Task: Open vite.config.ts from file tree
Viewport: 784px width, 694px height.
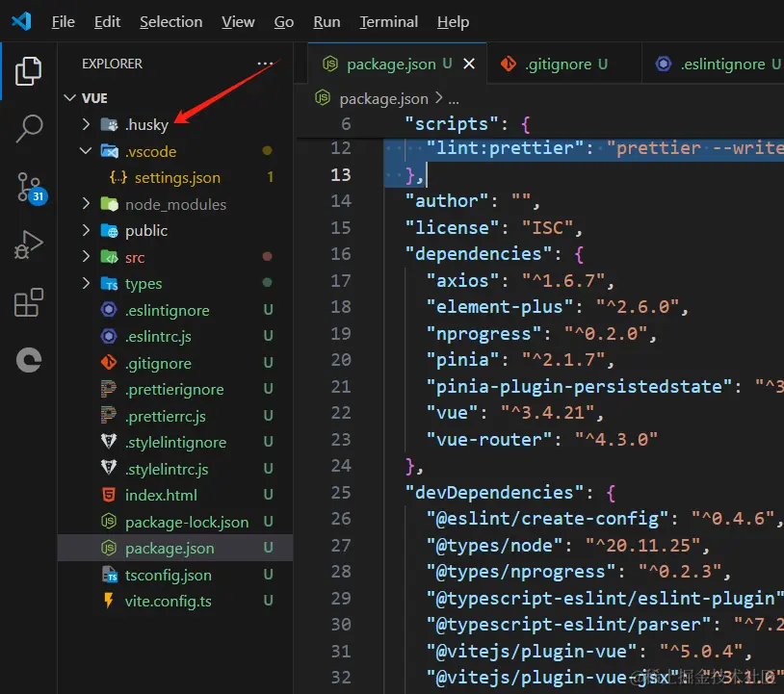Action: coord(168,601)
